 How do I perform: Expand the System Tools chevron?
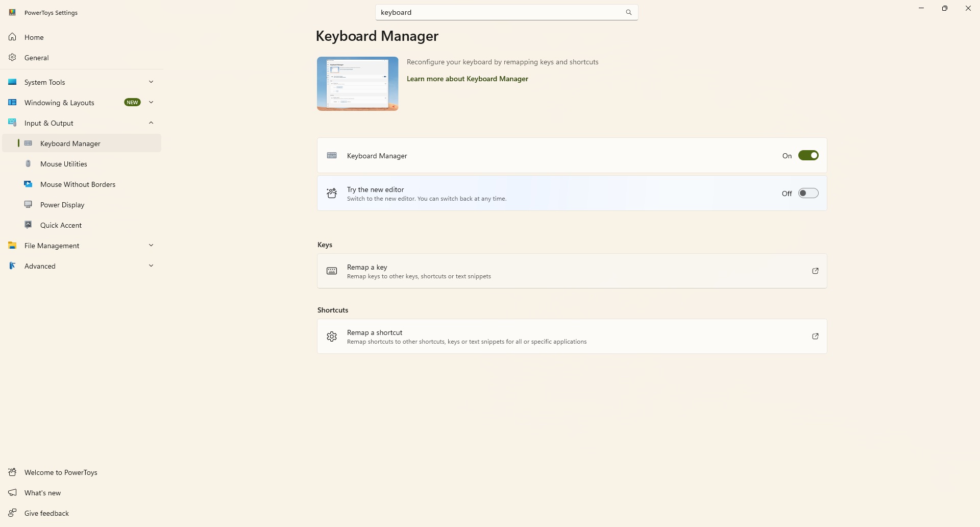(x=151, y=82)
